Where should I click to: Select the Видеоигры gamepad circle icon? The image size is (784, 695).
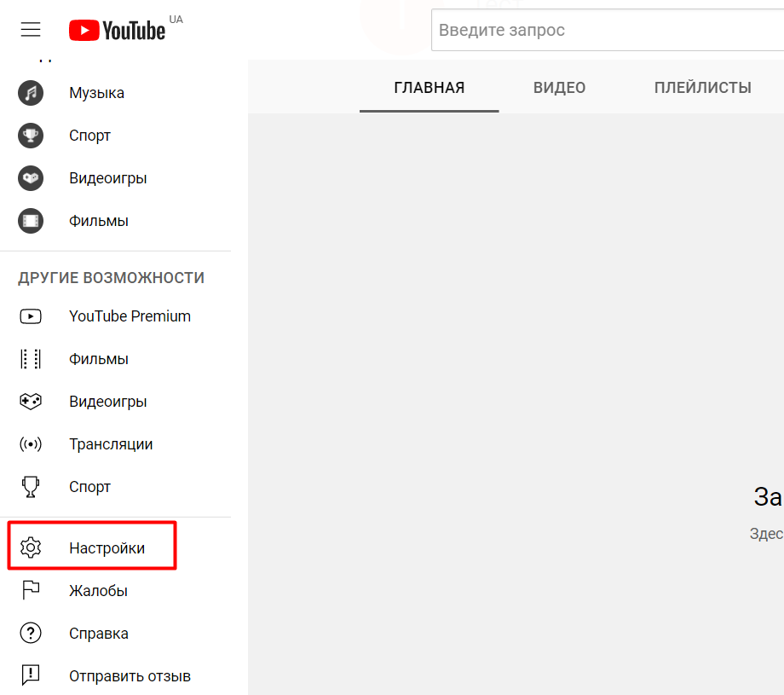click(x=31, y=178)
